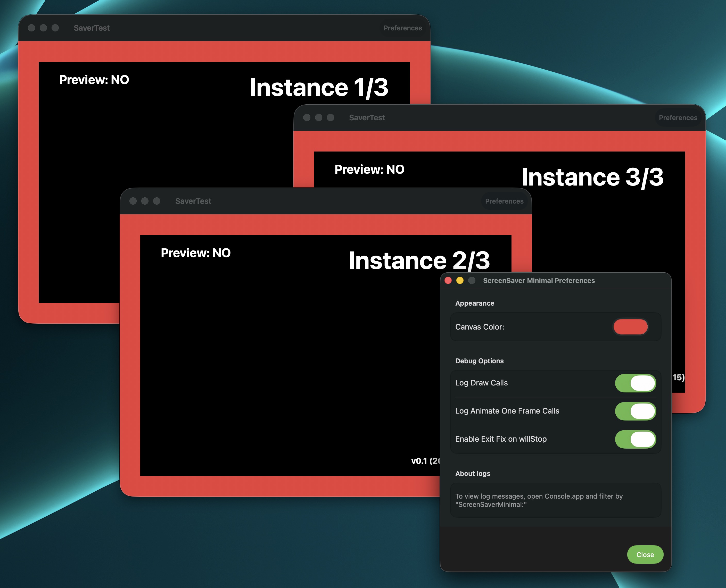The width and height of the screenshot is (726, 588).
Task: Click the About logs section heading
Action: (473, 474)
